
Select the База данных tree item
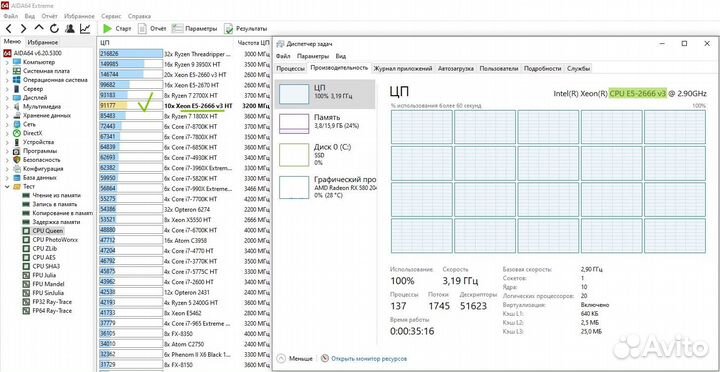click(39, 177)
